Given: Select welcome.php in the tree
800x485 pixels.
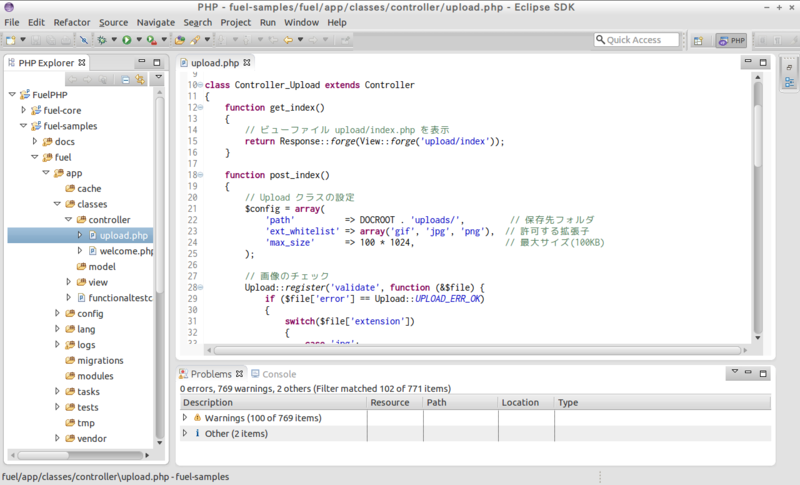Looking at the screenshot, I should (x=126, y=251).
